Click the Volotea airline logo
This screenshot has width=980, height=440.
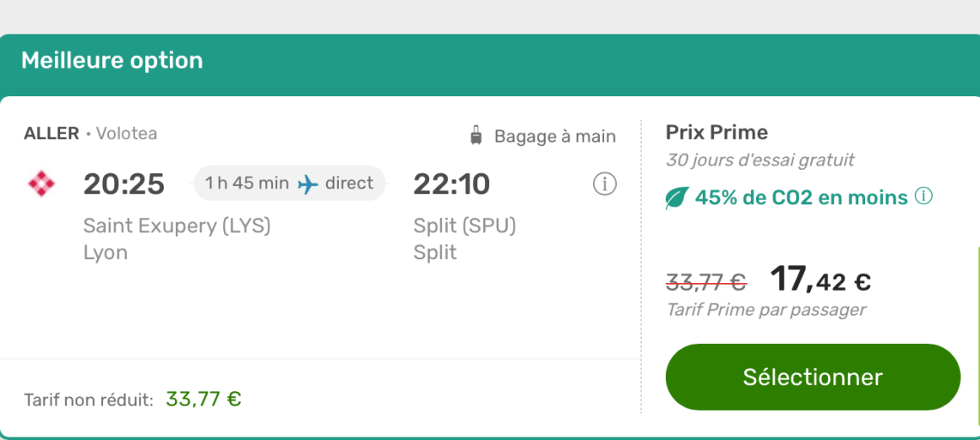(41, 184)
